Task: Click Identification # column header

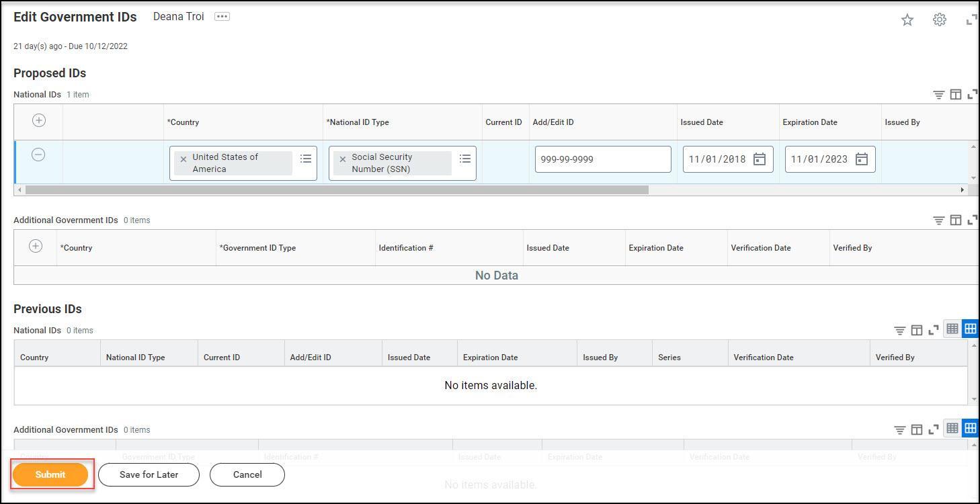Action: coord(406,248)
